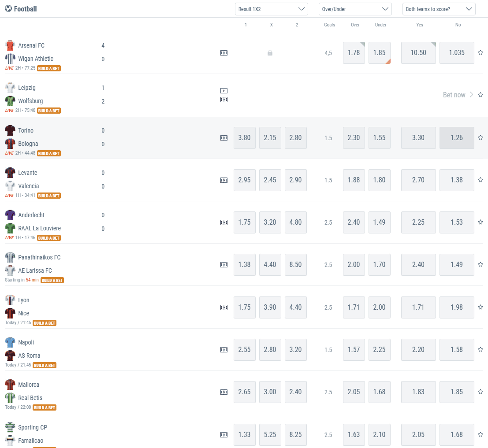
Task: Click the Arsenal FC red shirt icon
Action: (x=10, y=45)
